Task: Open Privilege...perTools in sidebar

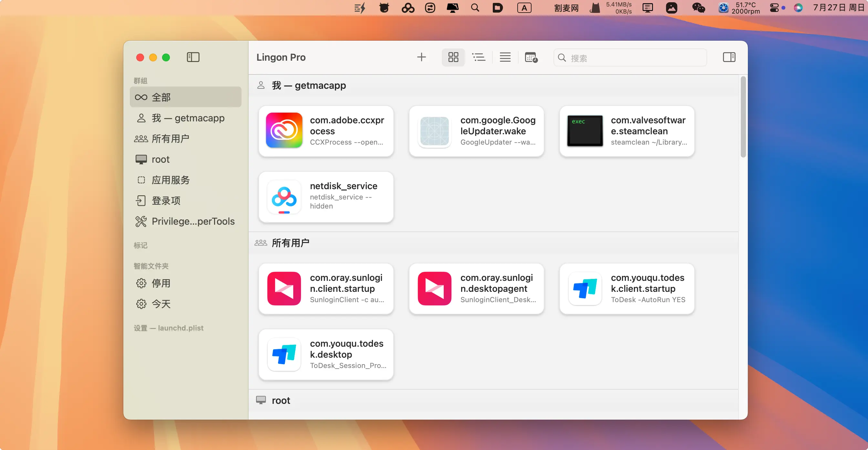Action: coord(186,221)
